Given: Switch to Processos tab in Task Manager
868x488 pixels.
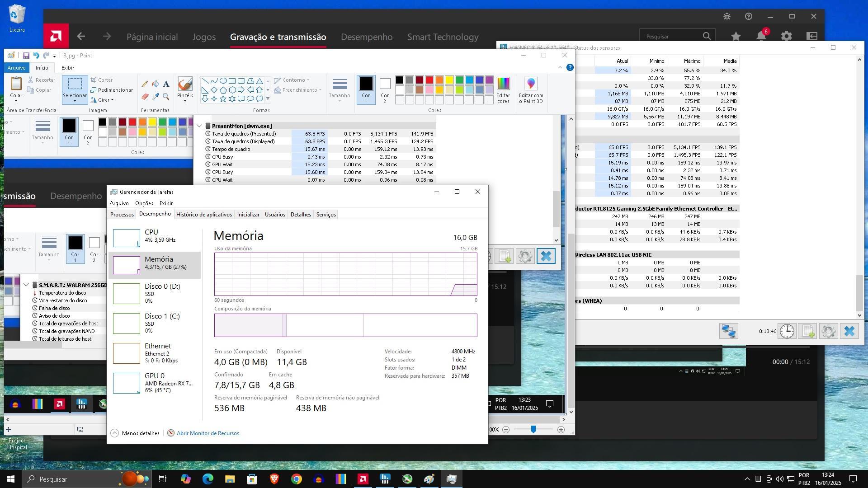Looking at the screenshot, I should 122,215.
